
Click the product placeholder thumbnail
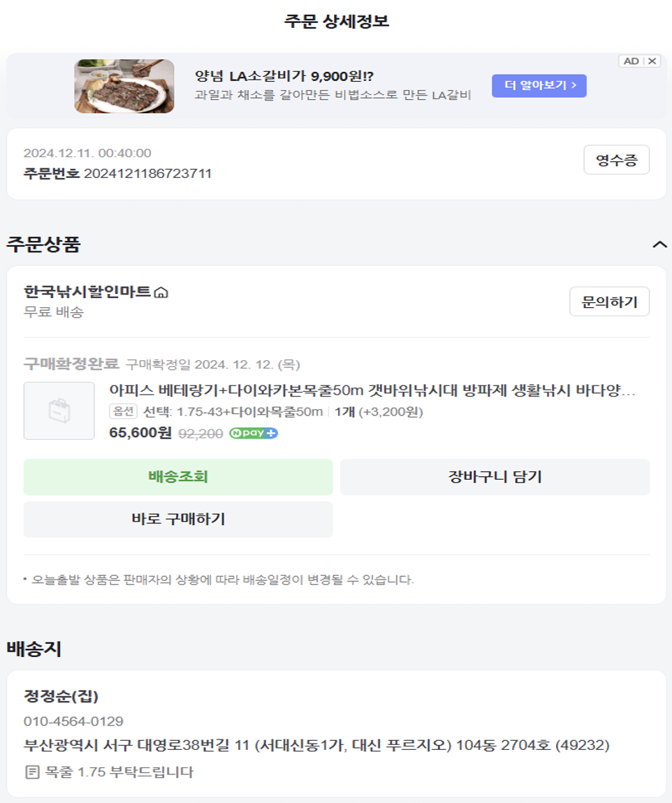click(x=59, y=411)
